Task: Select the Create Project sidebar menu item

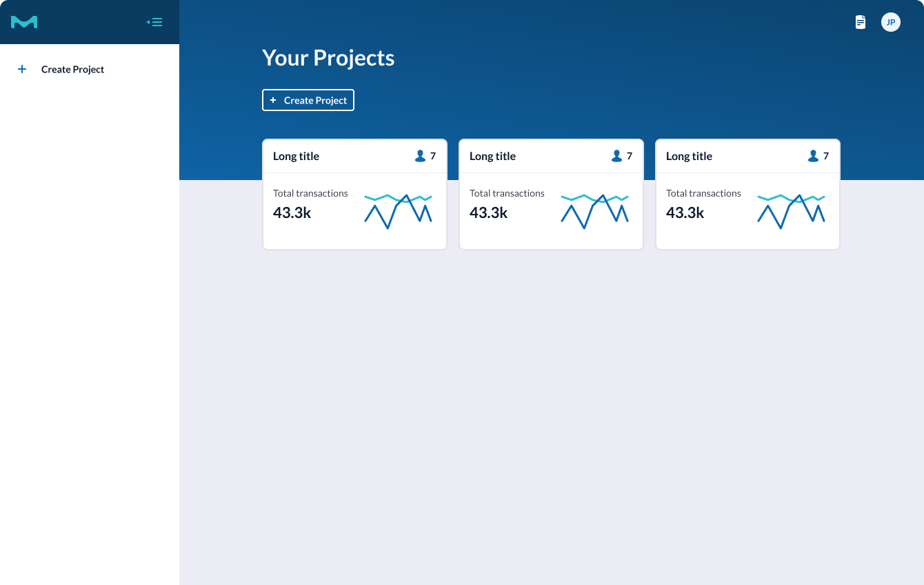Action: coord(72,69)
